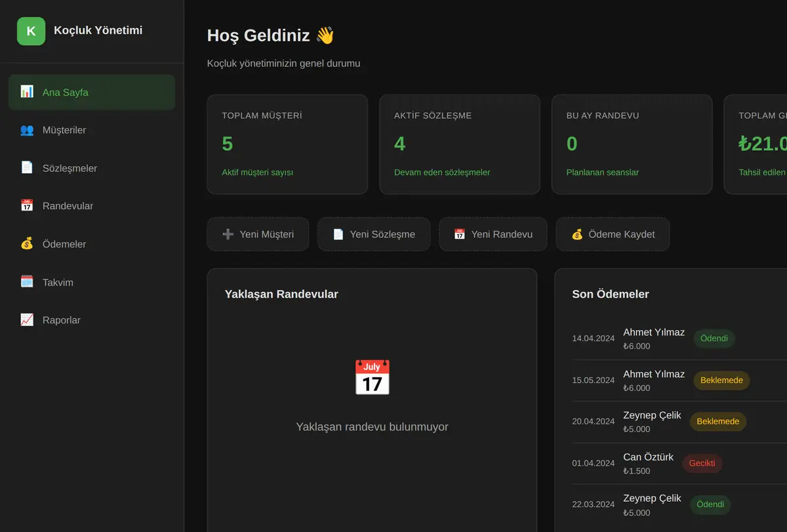Click the Gecikti badge for Can Öztürk
Viewport: 787px width, 532px height.
[x=702, y=464]
